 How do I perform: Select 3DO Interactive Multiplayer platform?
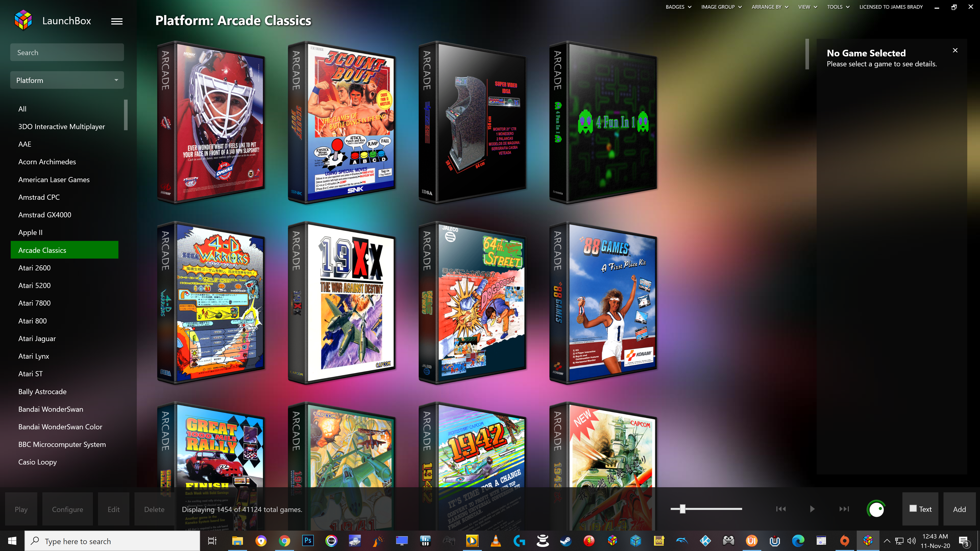65,127
